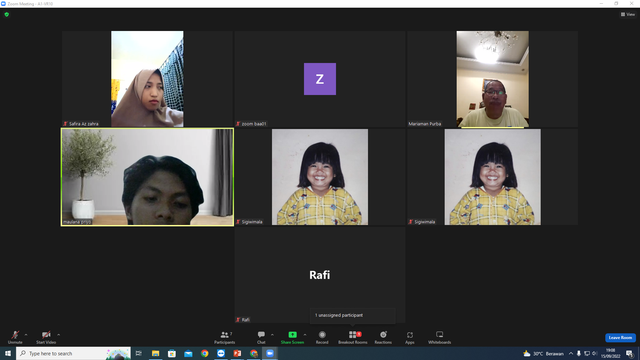Click the 'Type here to search' box
640x360 pixels.
pyautogui.click(x=73, y=353)
